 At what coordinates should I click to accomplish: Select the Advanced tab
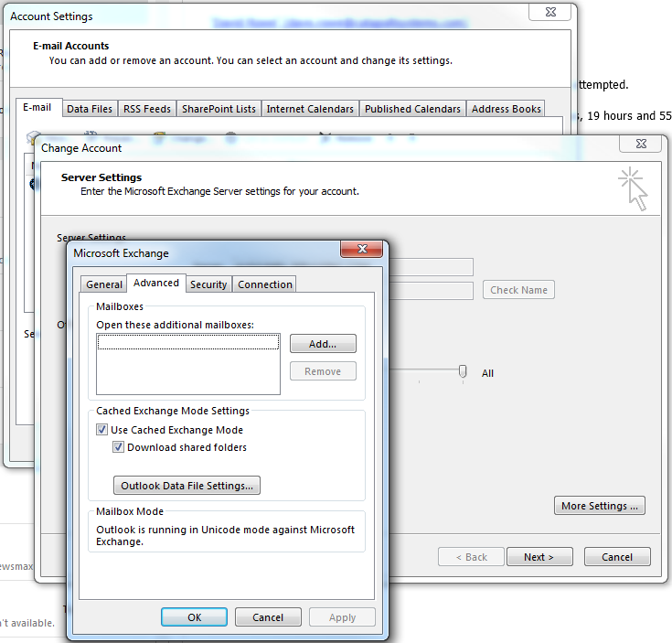(x=156, y=283)
